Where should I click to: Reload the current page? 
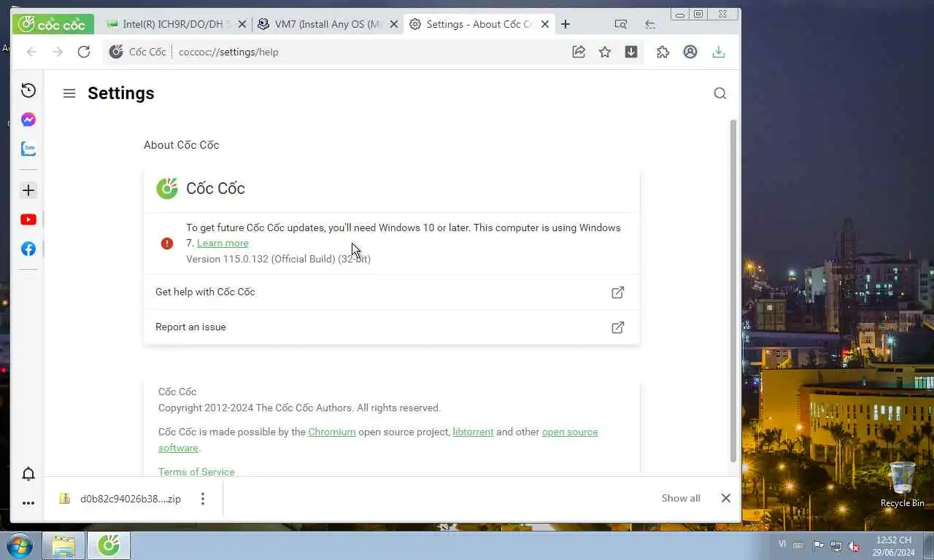coord(84,52)
